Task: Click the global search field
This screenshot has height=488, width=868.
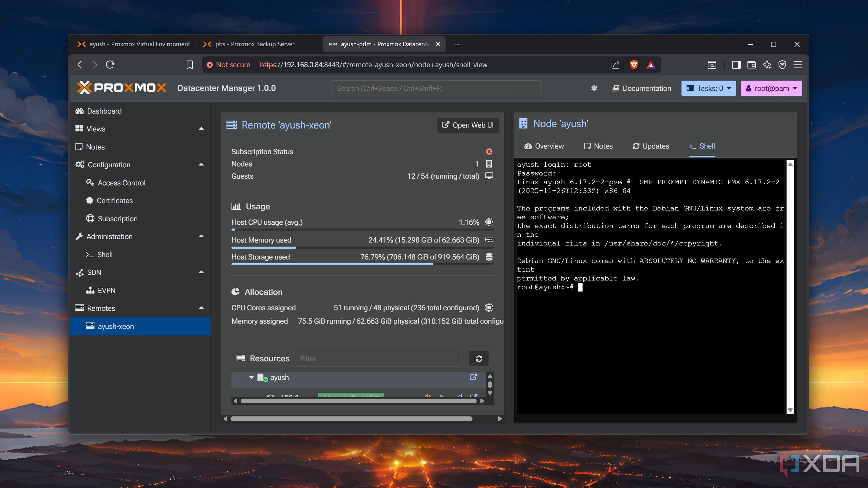Action: 436,88
